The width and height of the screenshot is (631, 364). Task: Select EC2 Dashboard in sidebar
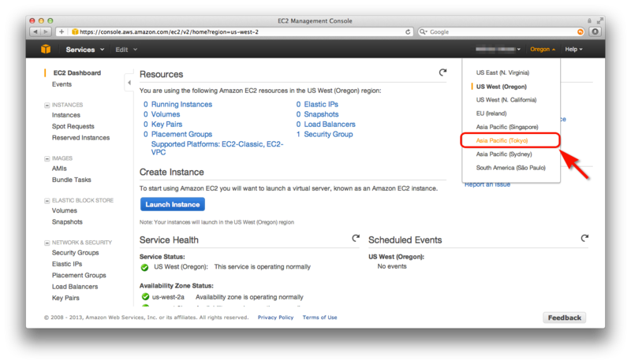pos(77,72)
